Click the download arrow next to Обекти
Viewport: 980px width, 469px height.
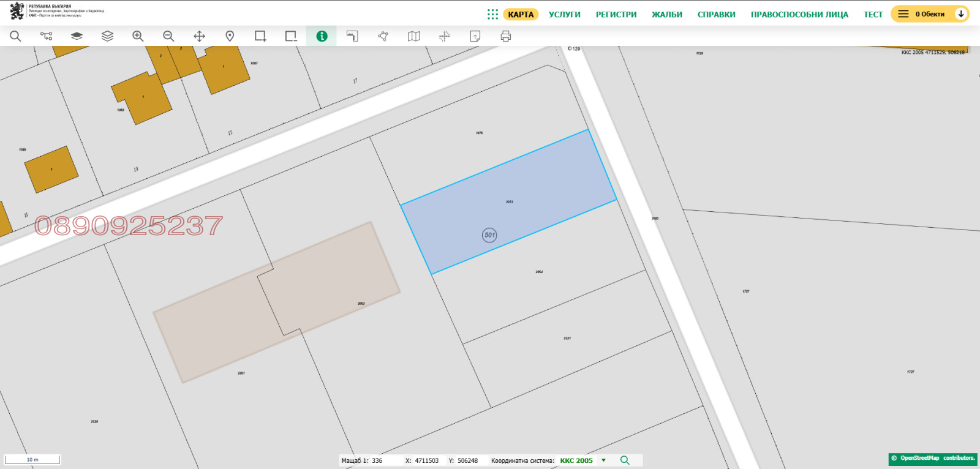click(x=961, y=13)
